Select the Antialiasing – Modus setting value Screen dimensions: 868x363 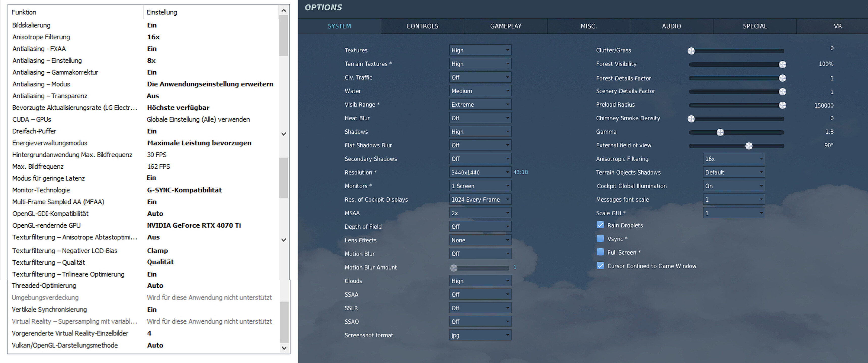(210, 84)
